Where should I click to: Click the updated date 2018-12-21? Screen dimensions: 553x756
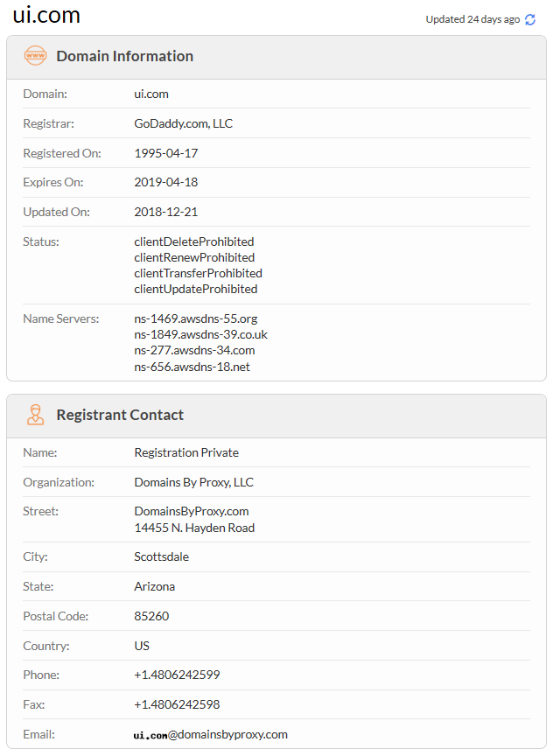pos(166,212)
